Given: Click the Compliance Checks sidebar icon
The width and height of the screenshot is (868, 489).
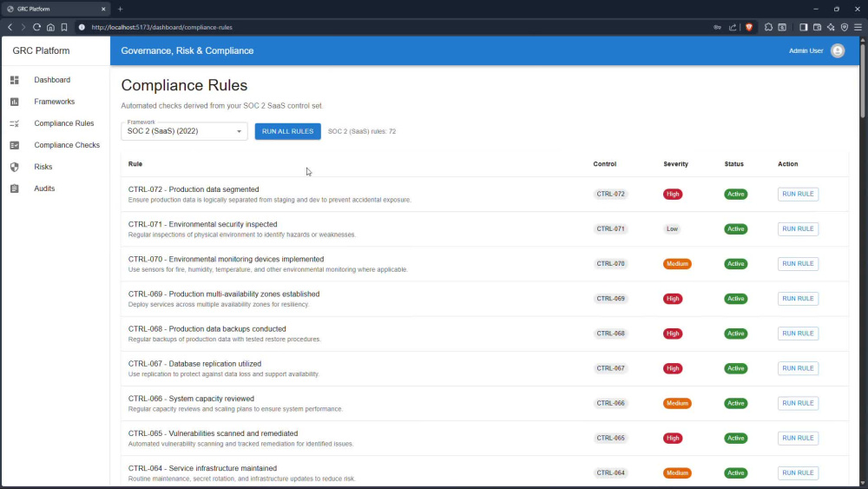Looking at the screenshot, I should click(15, 145).
